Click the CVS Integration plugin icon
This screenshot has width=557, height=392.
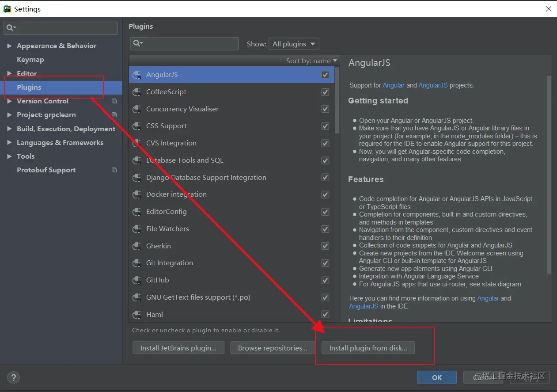point(137,143)
